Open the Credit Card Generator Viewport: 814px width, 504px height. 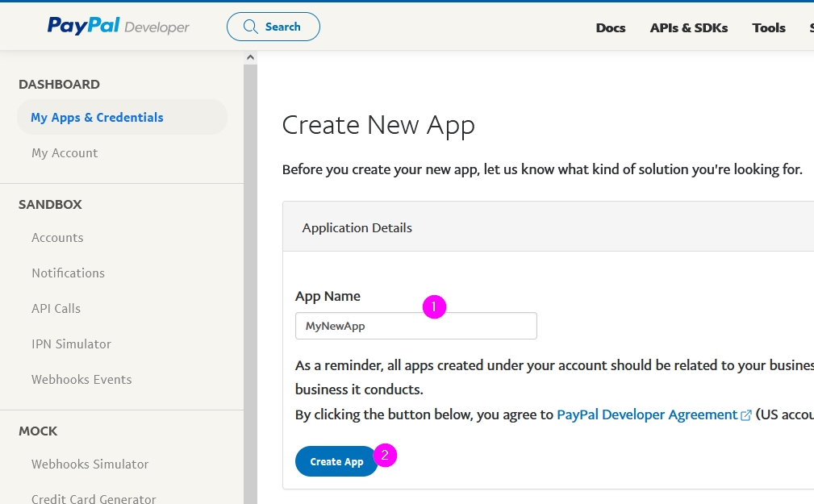click(94, 498)
